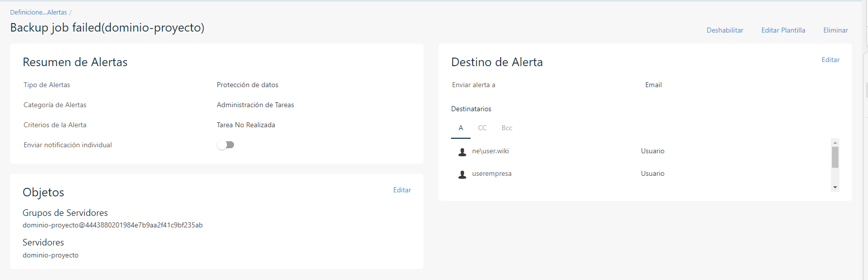This screenshot has height=280, width=868.
Task: Switch to the A recipients tab
Action: (x=461, y=128)
